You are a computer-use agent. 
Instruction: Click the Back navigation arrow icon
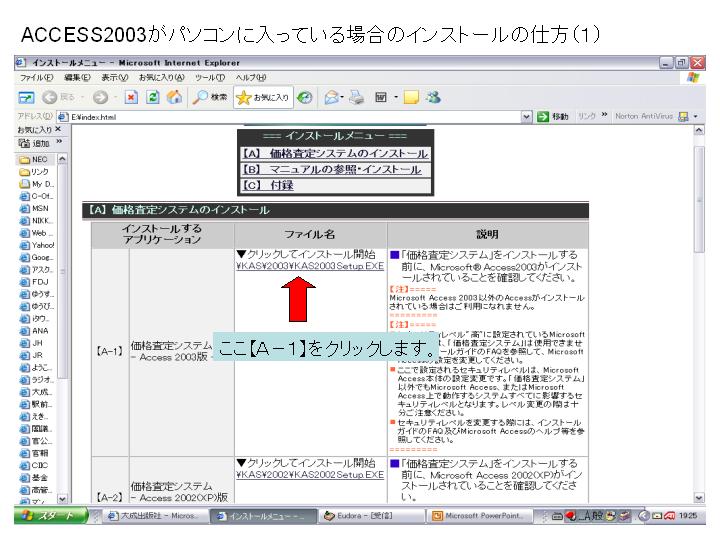click(x=50, y=97)
